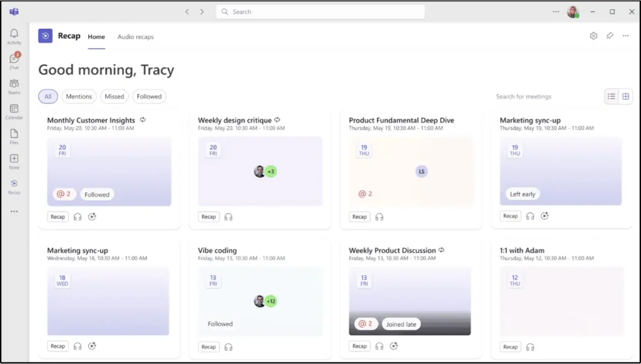The image size is (641, 364).
Task: Filter meetings by Missed
Action: pyautogui.click(x=114, y=96)
